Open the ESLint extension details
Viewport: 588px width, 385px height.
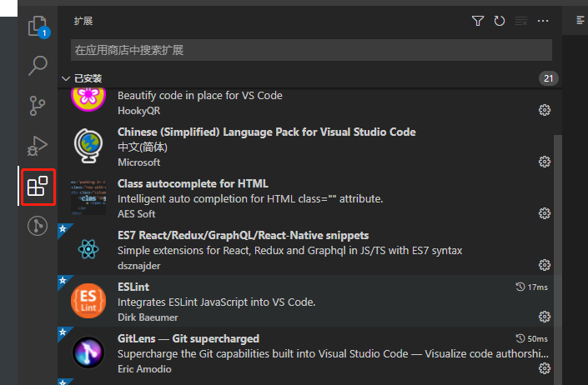point(134,287)
